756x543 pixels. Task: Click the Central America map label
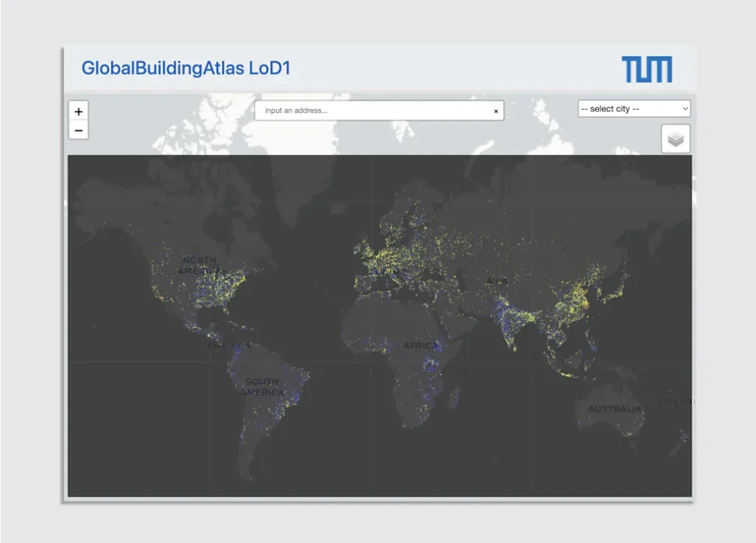pyautogui.click(x=228, y=345)
